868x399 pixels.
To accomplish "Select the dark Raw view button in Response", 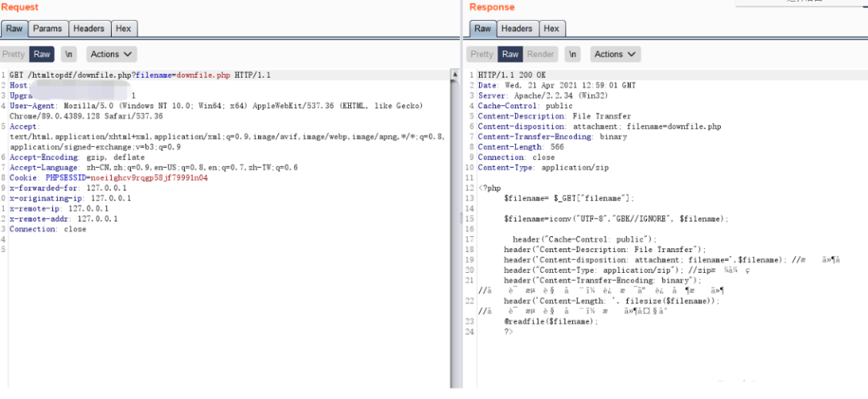I will [510, 55].
